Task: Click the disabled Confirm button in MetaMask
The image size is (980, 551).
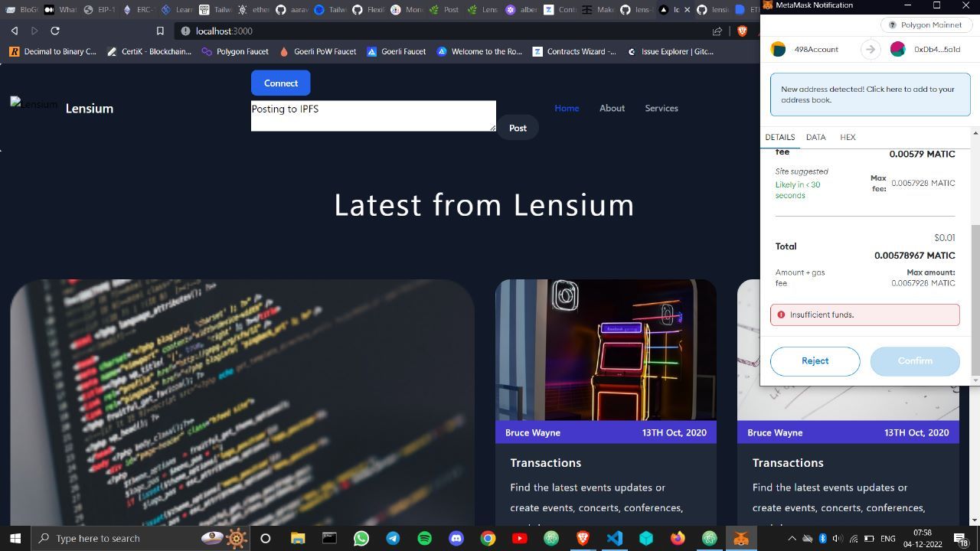Action: [915, 360]
